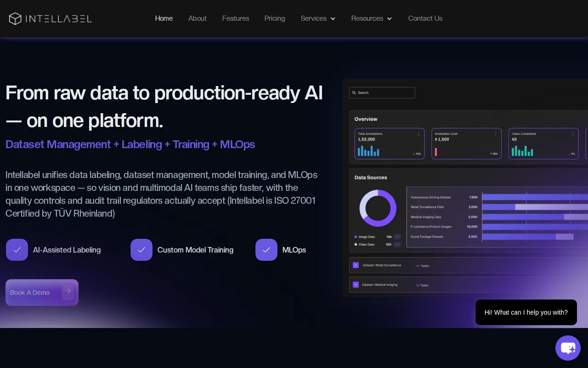The image size is (588, 368).
Task: Click the 'AI-Assisted Labeling' label
Action: (67, 250)
